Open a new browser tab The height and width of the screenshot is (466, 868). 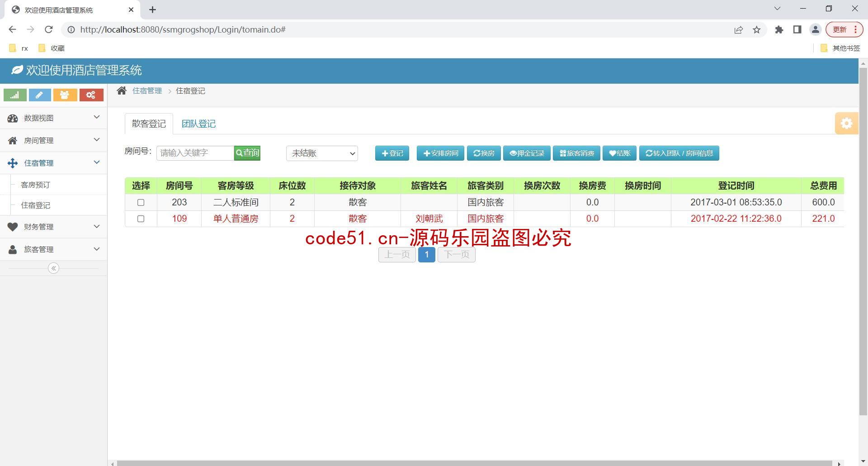153,10
